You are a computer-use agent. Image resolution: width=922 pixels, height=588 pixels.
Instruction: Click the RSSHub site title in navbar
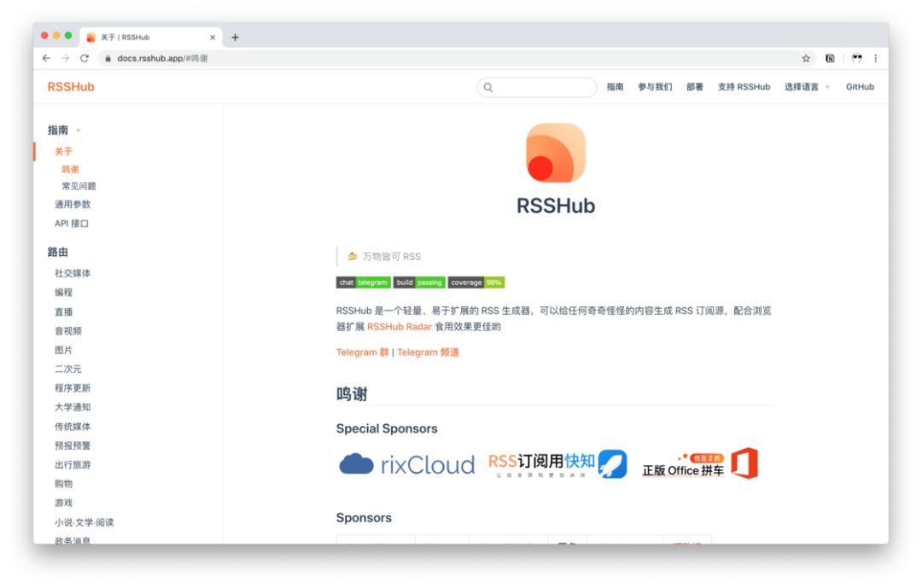click(71, 86)
